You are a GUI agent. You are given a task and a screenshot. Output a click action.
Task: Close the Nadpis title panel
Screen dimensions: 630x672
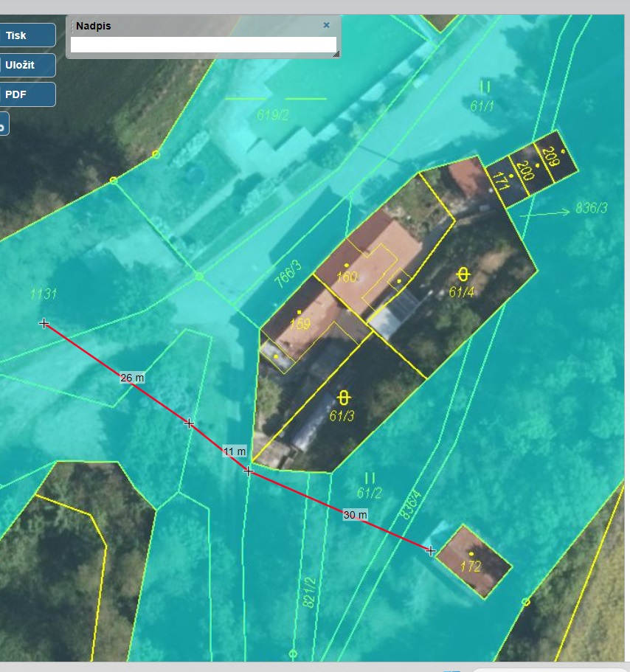[x=327, y=25]
